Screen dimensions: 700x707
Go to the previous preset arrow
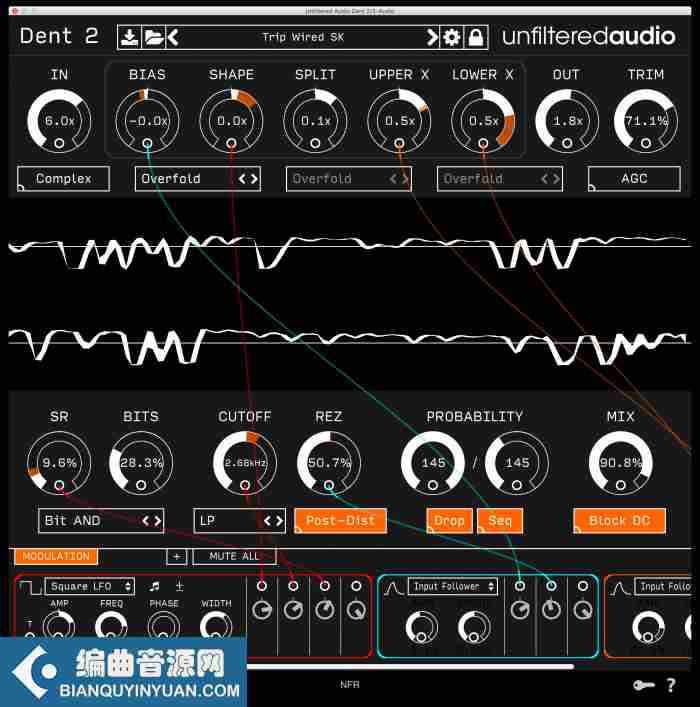click(x=173, y=37)
